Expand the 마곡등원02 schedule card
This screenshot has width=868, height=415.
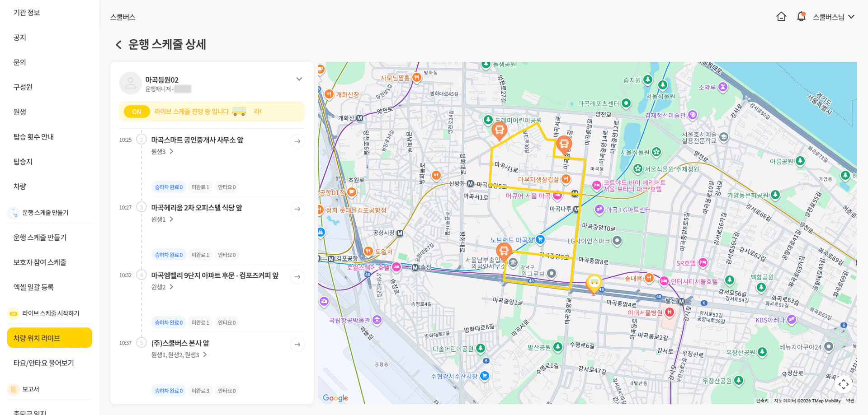tap(299, 79)
